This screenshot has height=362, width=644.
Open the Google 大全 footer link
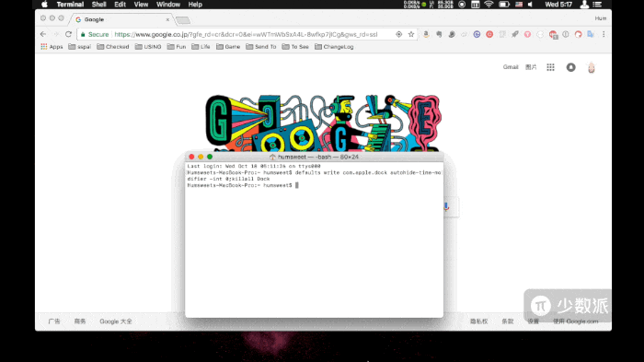116,321
